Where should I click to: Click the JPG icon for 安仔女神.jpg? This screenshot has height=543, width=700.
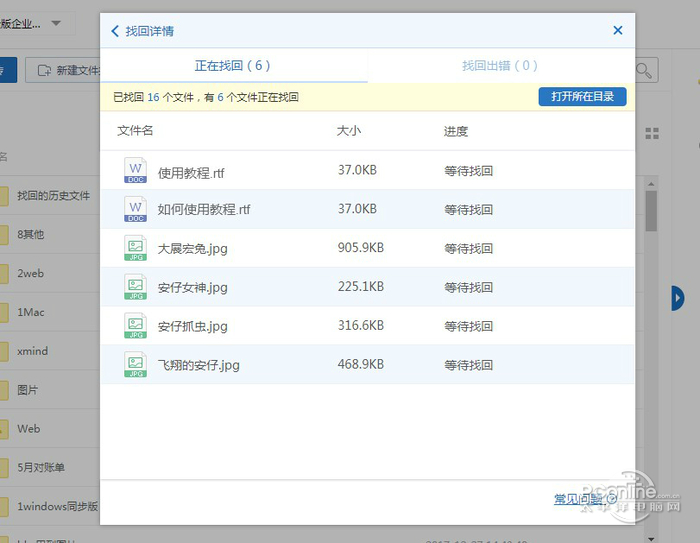click(135, 287)
